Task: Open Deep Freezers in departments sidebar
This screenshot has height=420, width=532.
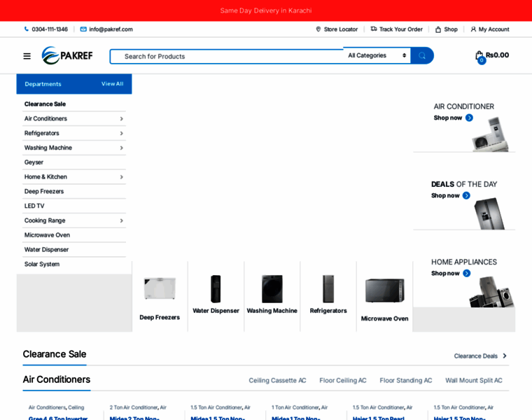Action: click(44, 191)
